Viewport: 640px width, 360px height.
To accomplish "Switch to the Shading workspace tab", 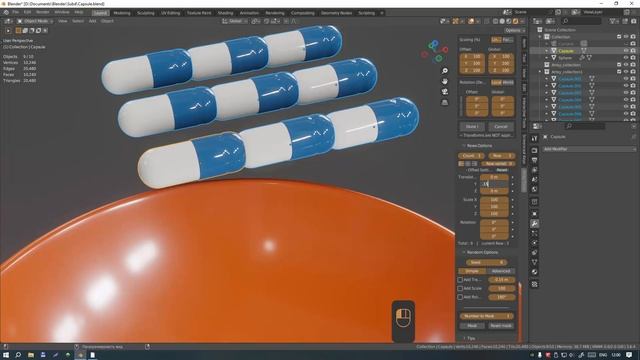I will 225,13.
